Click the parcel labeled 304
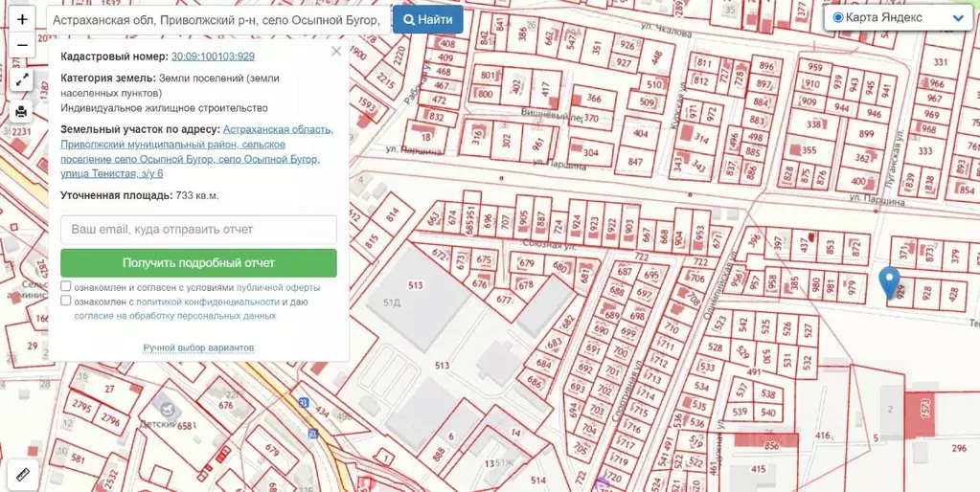 [591, 152]
